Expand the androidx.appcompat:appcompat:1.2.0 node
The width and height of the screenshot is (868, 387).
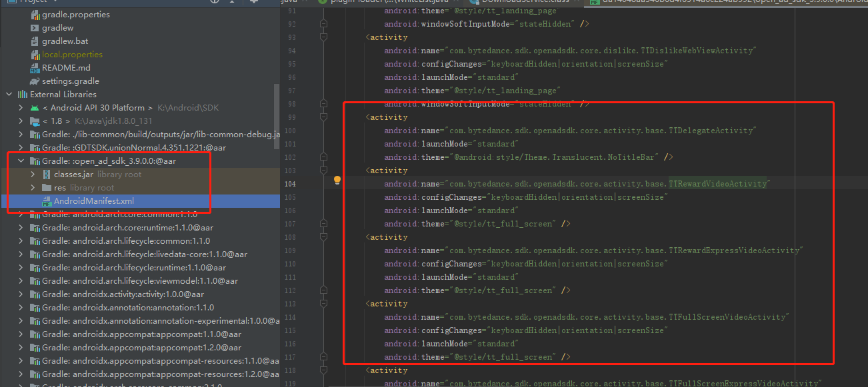21,348
